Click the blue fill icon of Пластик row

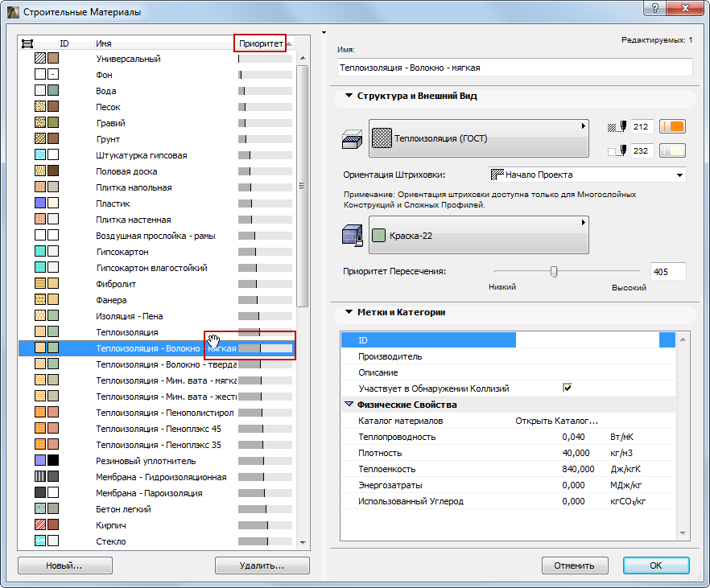40,203
